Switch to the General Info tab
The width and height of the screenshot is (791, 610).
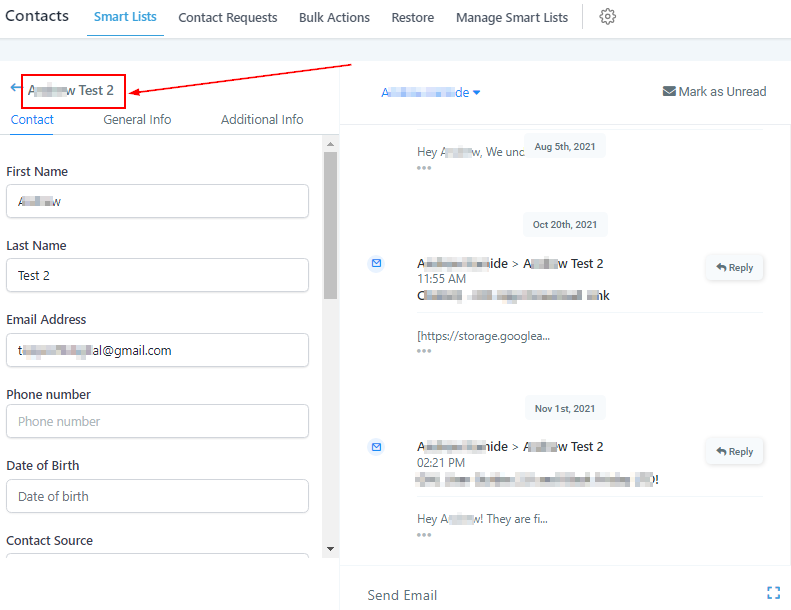point(137,119)
